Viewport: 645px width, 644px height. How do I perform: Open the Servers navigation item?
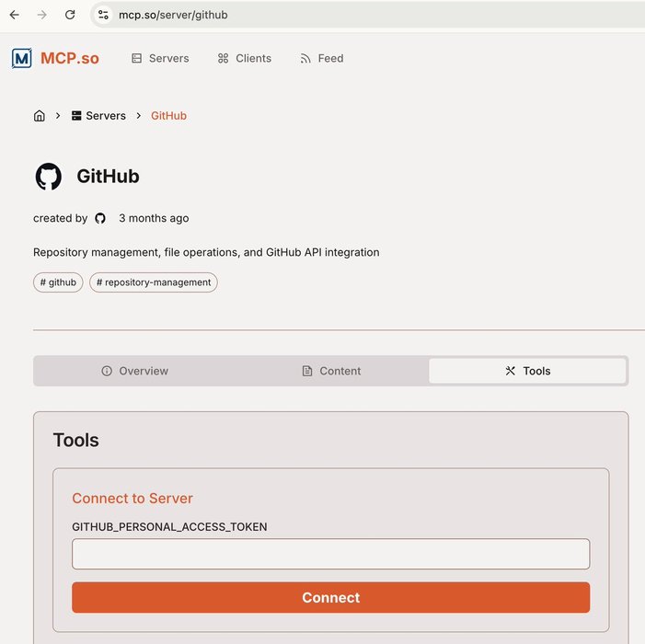coord(160,58)
